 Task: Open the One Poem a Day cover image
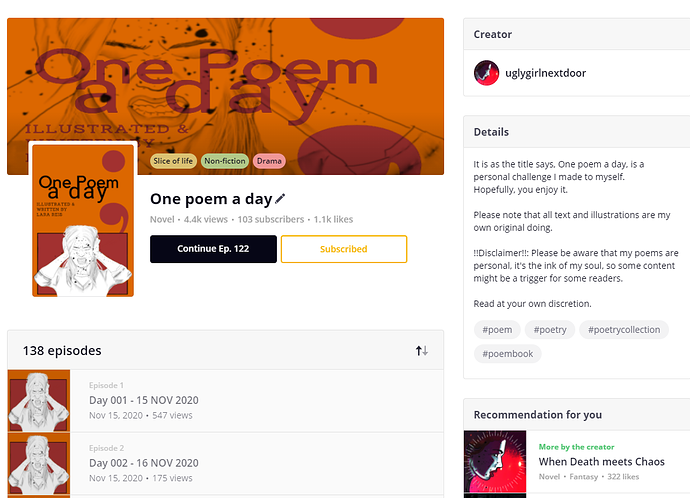click(83, 220)
